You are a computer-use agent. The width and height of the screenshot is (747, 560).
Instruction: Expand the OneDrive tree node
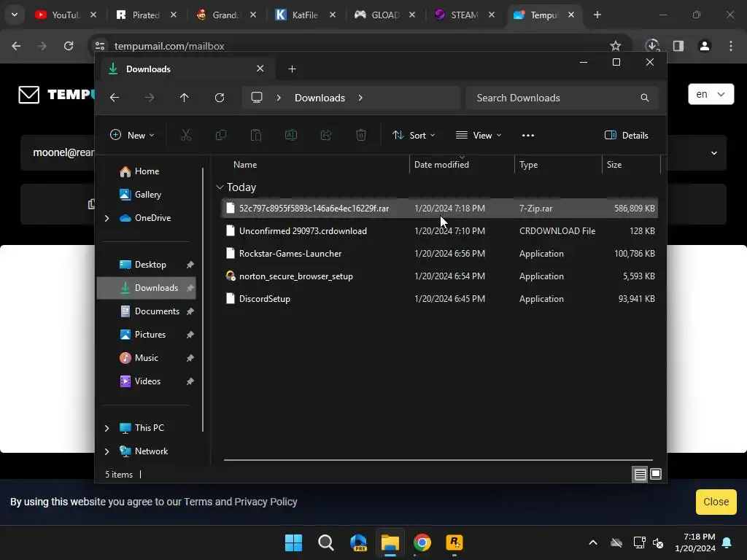tap(107, 218)
